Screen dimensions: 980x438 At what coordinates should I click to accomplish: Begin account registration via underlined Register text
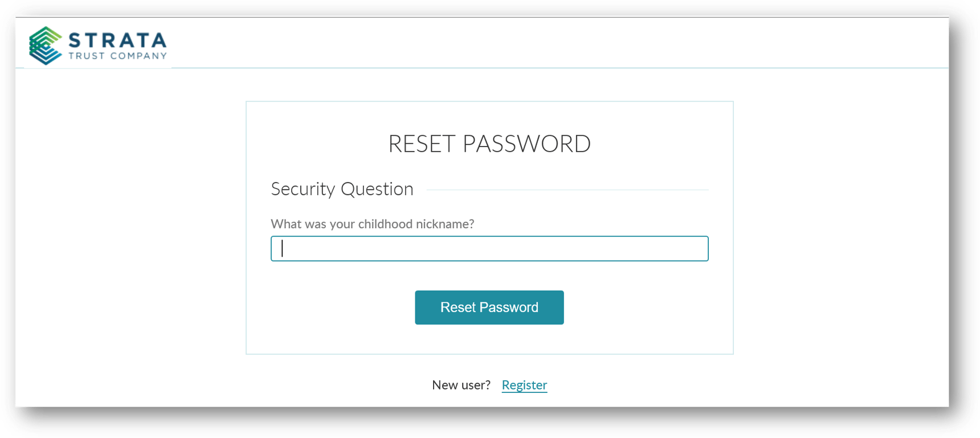pyautogui.click(x=524, y=385)
